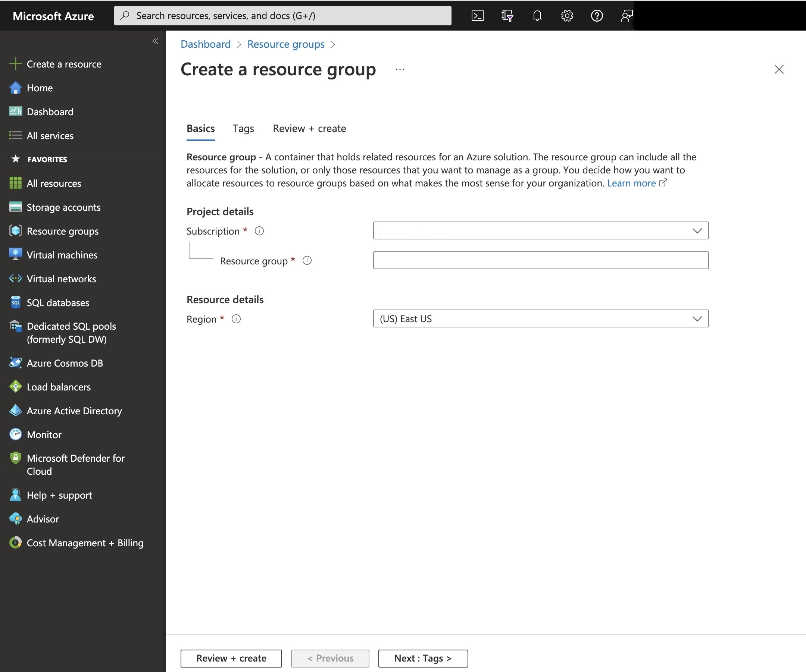806x672 pixels.
Task: Switch to the Review + create tab
Action: pyautogui.click(x=309, y=129)
